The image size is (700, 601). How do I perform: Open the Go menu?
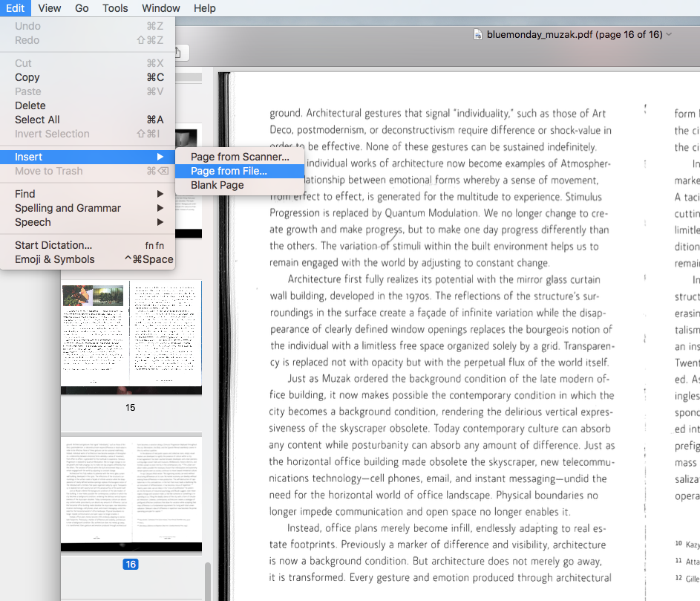82,8
